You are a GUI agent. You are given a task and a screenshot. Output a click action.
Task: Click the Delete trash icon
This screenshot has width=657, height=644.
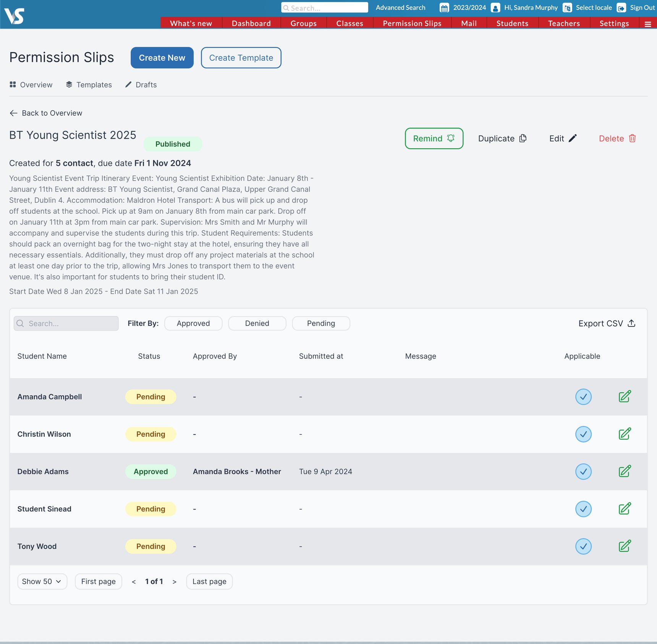coord(633,138)
